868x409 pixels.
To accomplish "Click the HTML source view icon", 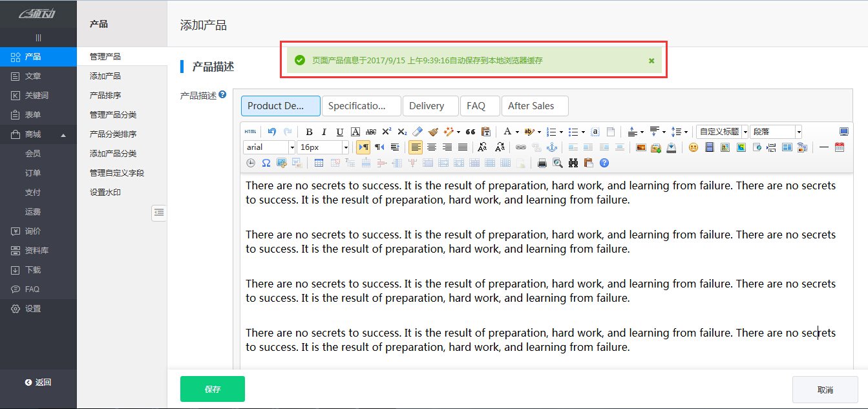I will [x=250, y=132].
